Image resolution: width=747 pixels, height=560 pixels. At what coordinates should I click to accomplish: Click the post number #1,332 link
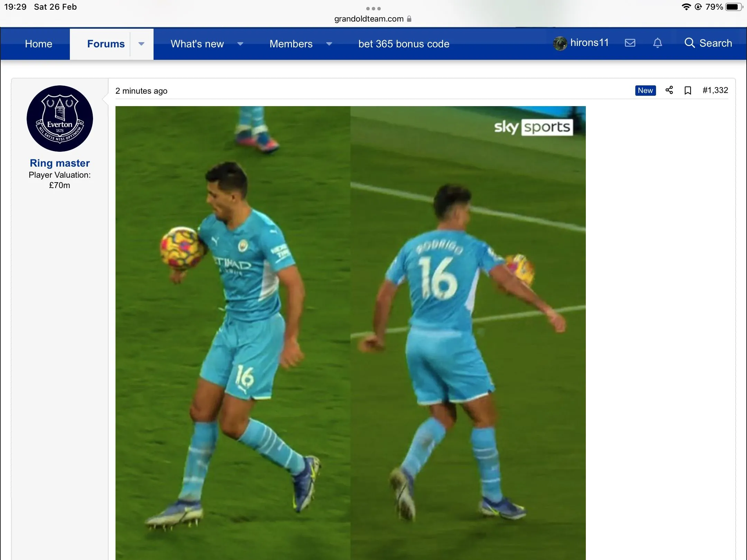pyautogui.click(x=715, y=90)
